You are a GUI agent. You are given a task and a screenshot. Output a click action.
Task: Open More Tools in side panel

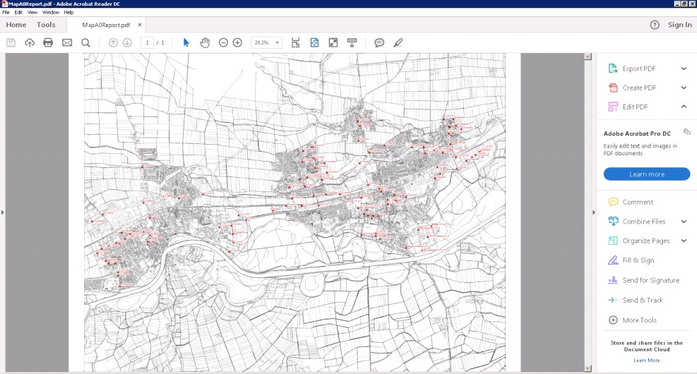coord(639,320)
